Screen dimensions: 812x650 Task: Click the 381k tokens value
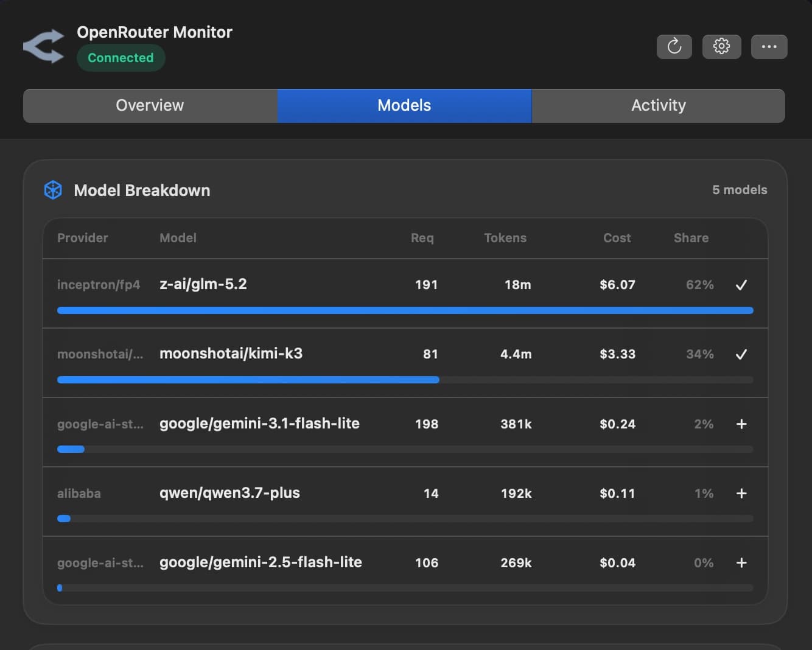(516, 424)
